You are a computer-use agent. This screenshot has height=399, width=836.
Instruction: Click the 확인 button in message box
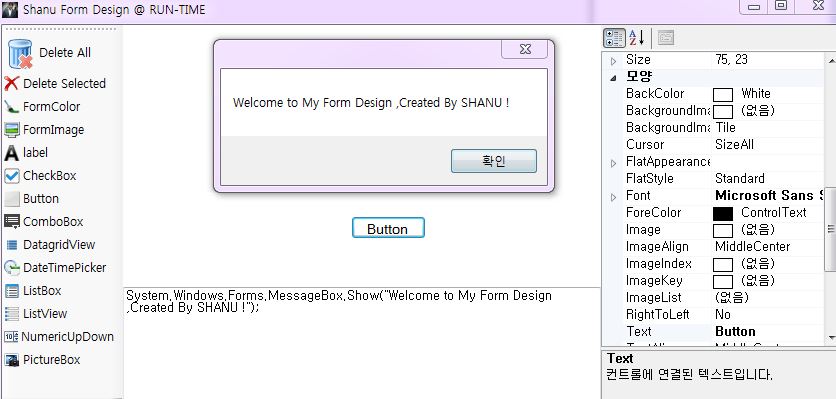(494, 161)
